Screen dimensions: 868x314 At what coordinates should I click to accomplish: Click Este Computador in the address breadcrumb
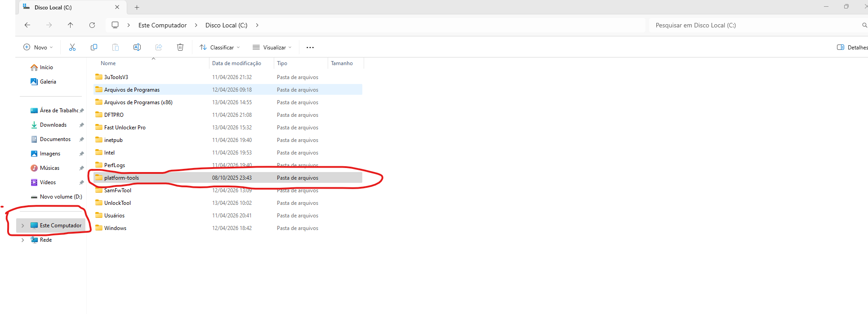click(162, 25)
